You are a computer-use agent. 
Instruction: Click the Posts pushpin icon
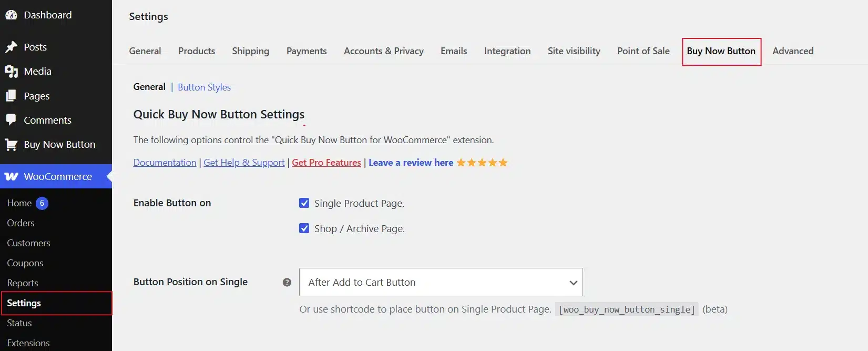(11, 47)
